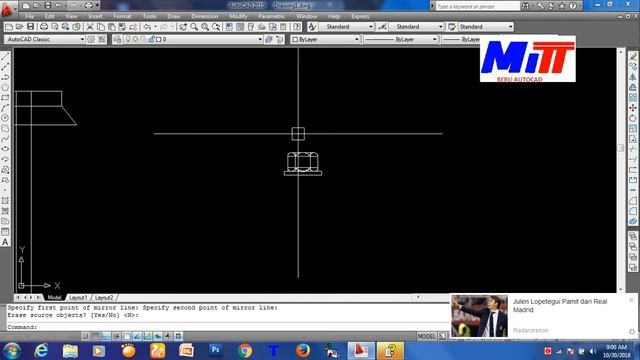Close the news notification popup
Screen dimensions: 640x360
631,300
